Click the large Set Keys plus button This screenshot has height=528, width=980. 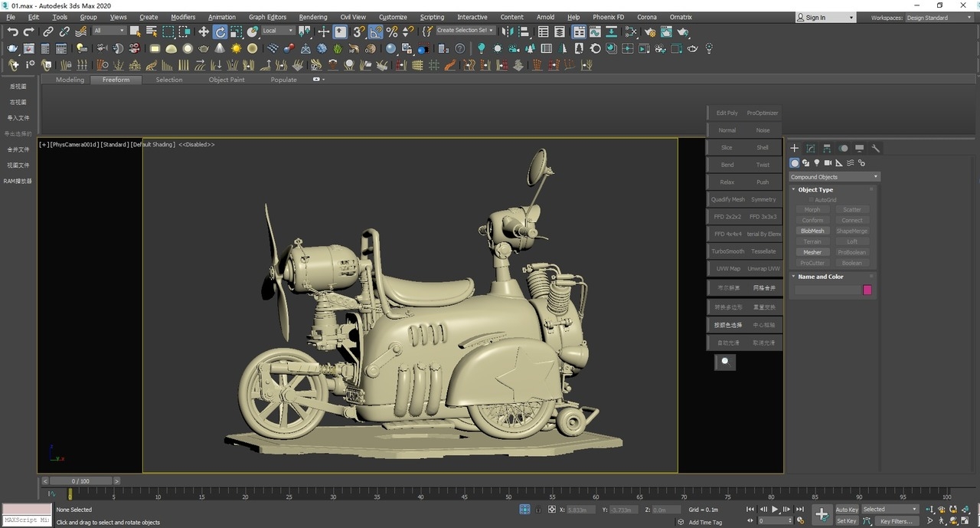pyautogui.click(x=822, y=514)
